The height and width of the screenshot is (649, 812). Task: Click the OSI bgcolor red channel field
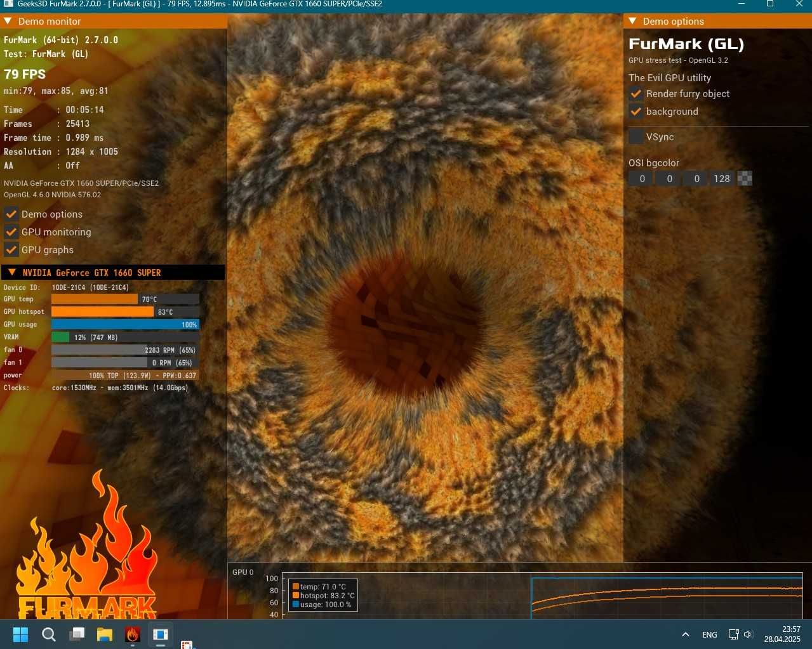(x=642, y=179)
